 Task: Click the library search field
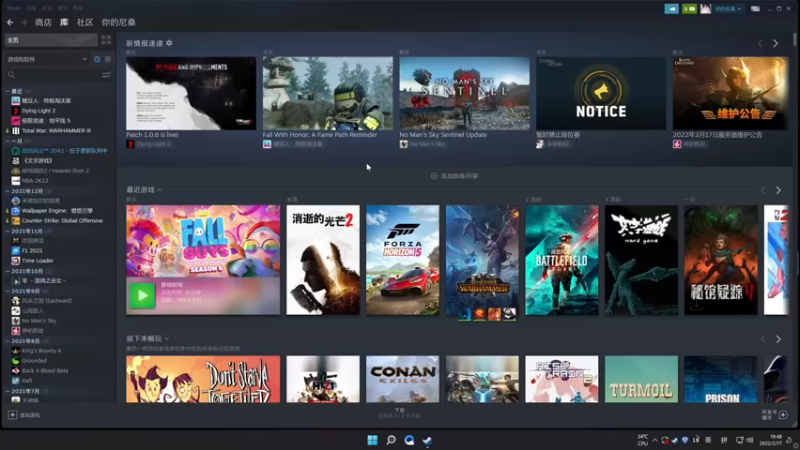[x=54, y=75]
